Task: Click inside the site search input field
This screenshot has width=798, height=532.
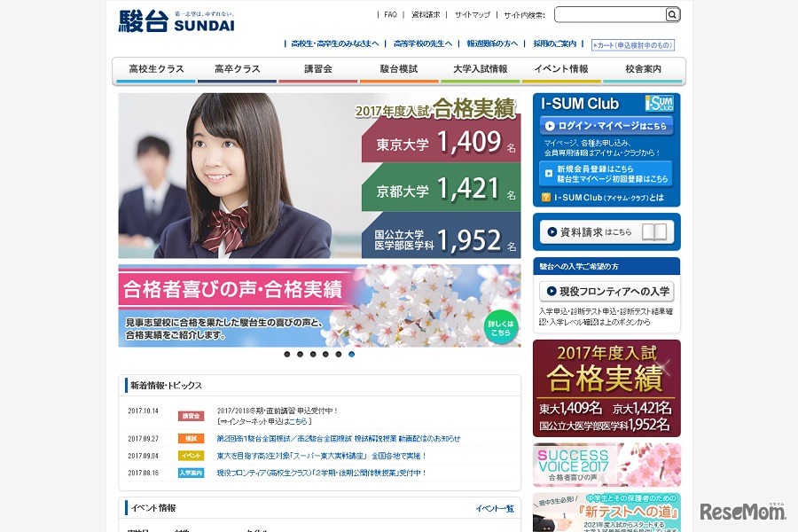Action: [612, 14]
